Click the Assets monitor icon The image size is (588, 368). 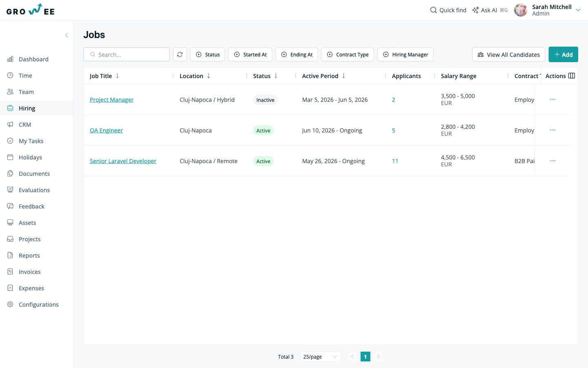pos(10,222)
